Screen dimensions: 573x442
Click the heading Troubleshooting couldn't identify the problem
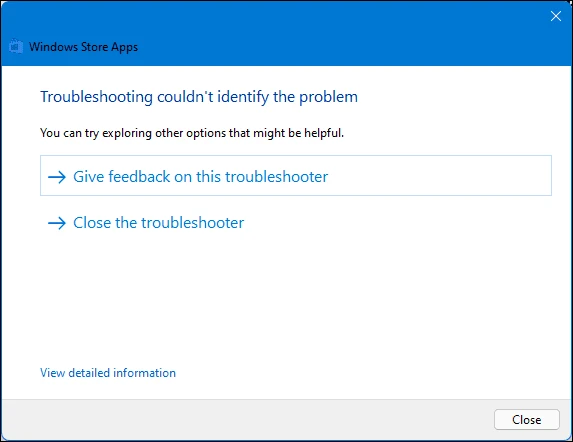click(x=199, y=97)
